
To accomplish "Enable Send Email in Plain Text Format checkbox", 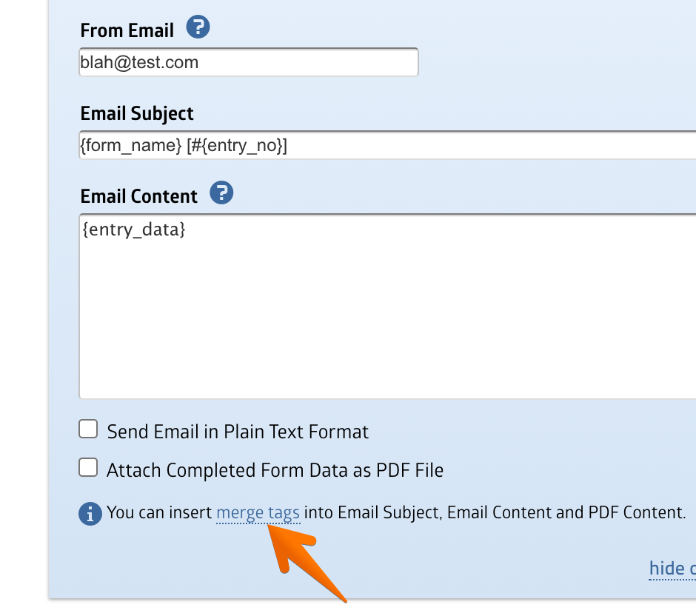I will [89, 429].
